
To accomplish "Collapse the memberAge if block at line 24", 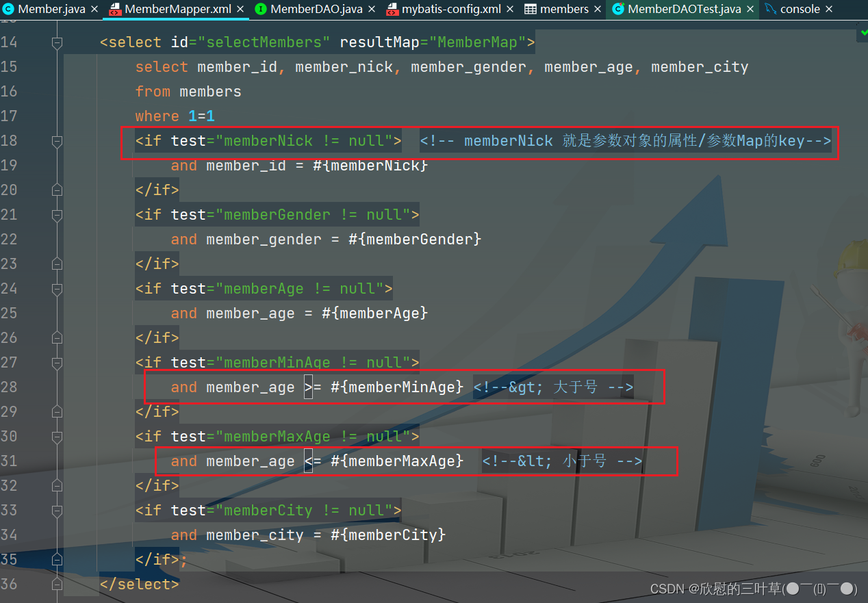I will [x=57, y=289].
